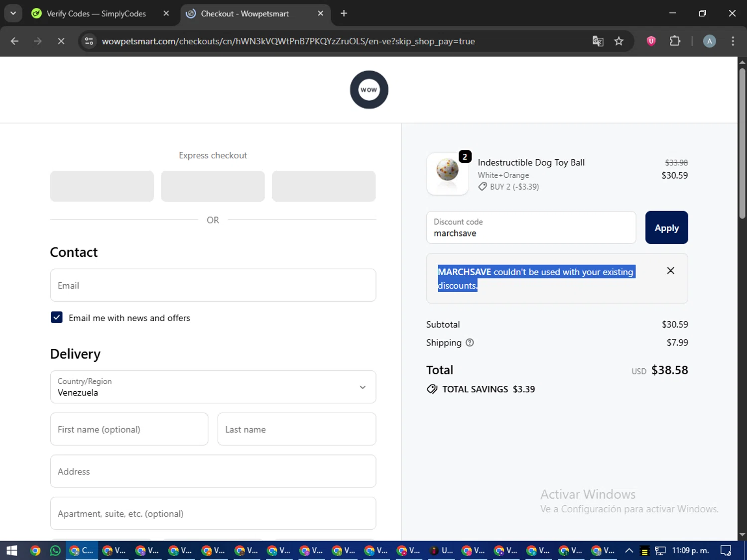Click the address bar URL
The height and width of the screenshot is (560, 747).
pyautogui.click(x=288, y=41)
